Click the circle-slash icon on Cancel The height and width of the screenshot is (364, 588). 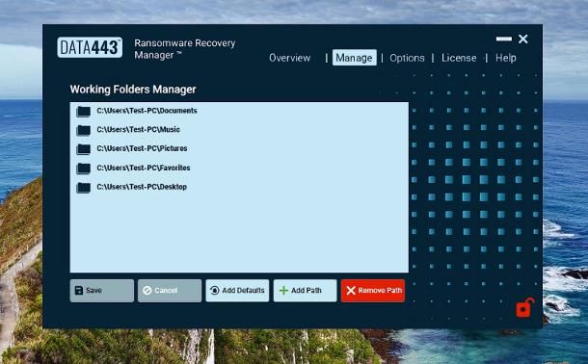click(147, 290)
